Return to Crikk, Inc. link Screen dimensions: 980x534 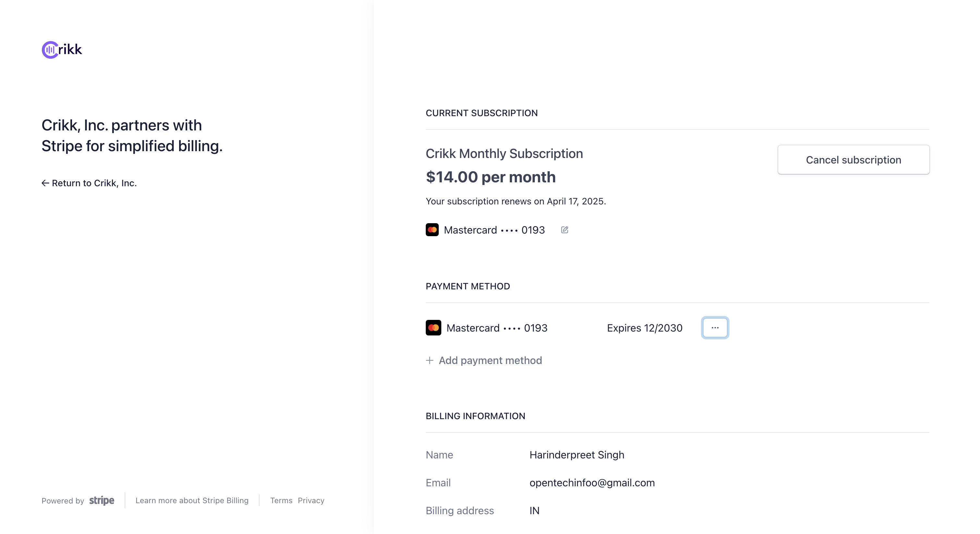tap(89, 183)
